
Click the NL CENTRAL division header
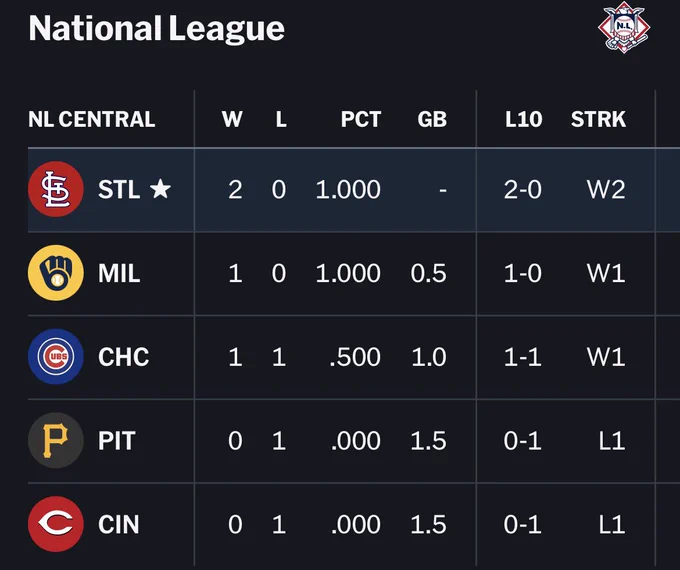pos(92,119)
